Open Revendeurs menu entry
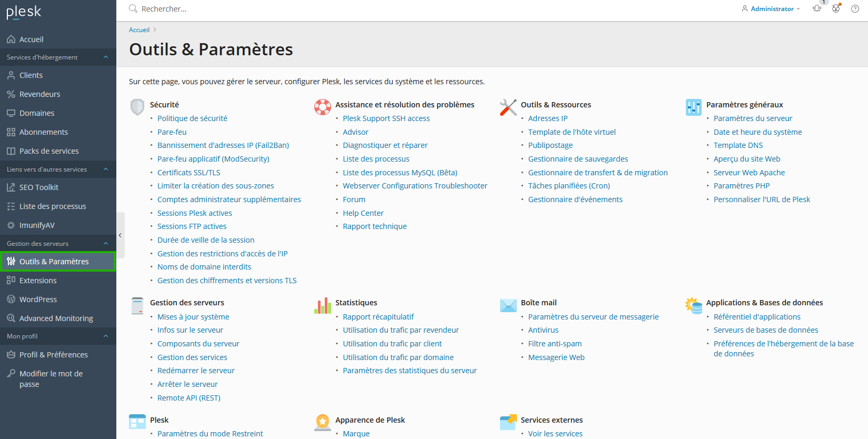The image size is (868, 439). point(58,94)
